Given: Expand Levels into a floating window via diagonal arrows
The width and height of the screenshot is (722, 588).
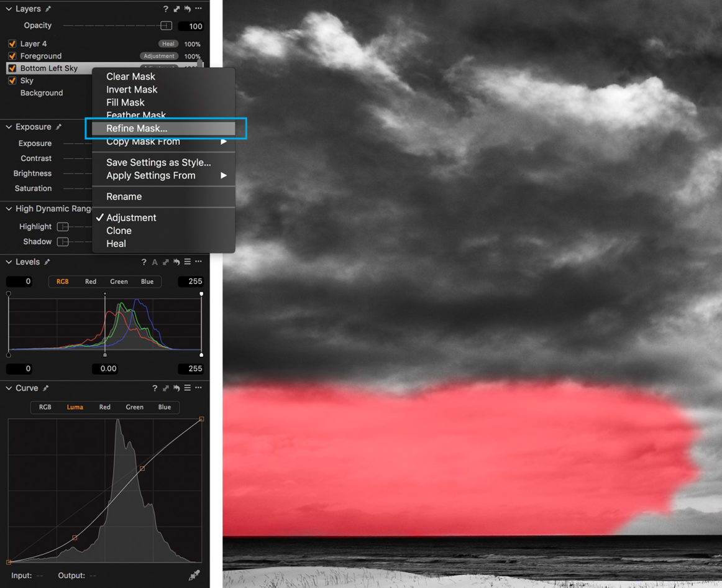Looking at the screenshot, I should [165, 262].
